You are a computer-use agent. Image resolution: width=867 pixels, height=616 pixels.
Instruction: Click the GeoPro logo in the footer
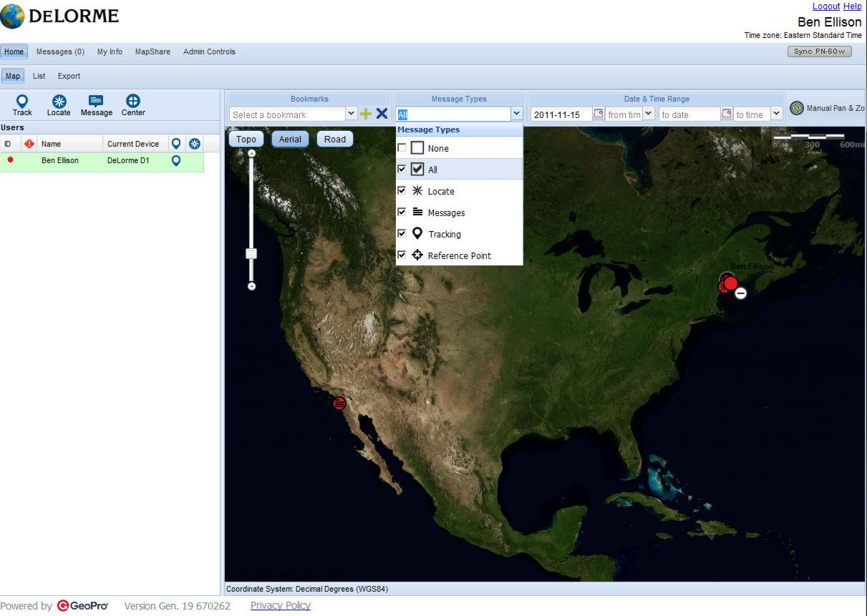[82, 606]
